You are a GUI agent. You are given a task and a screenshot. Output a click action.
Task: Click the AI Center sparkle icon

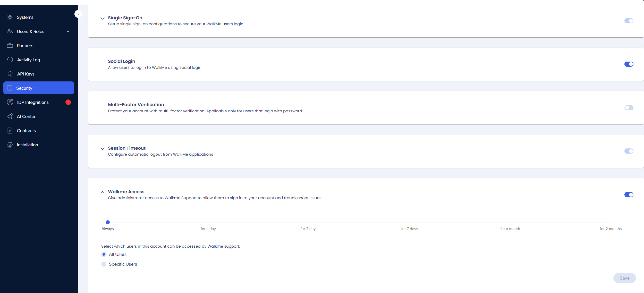click(x=10, y=116)
